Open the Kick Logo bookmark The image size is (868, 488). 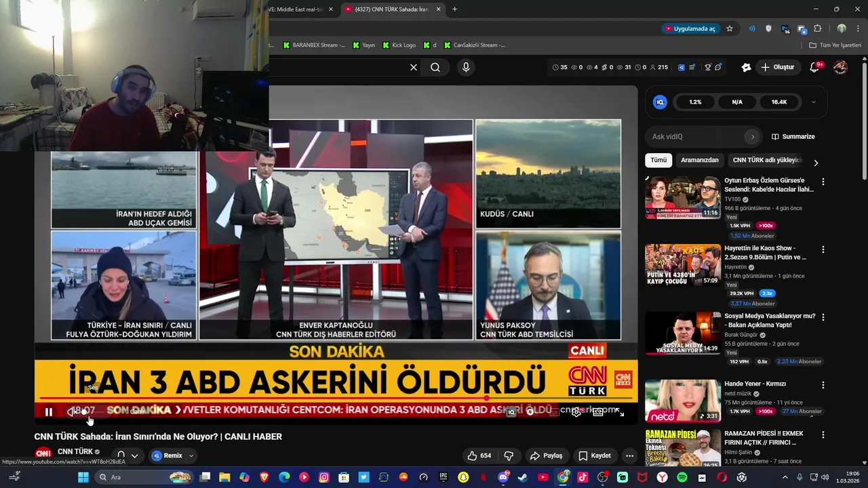tap(399, 45)
